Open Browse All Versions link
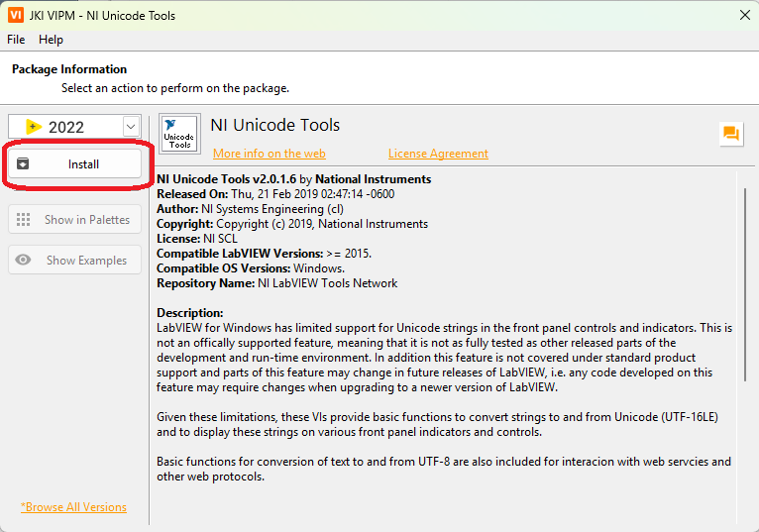 click(73, 507)
